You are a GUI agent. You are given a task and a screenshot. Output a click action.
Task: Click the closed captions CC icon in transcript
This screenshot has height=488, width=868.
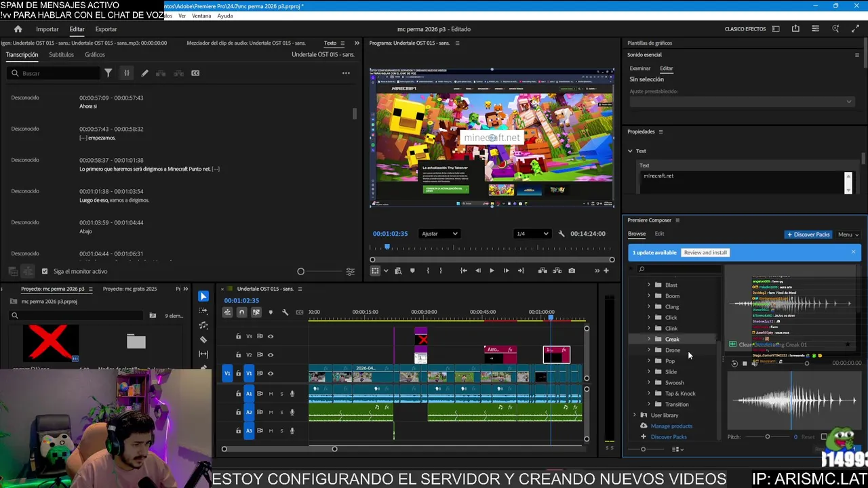pos(195,73)
